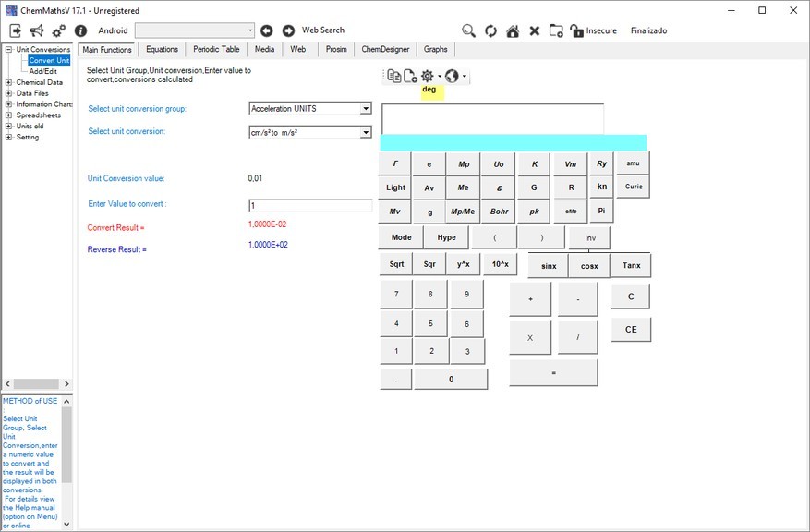Click the number 7 key
The height and width of the screenshot is (532, 810).
click(x=396, y=295)
